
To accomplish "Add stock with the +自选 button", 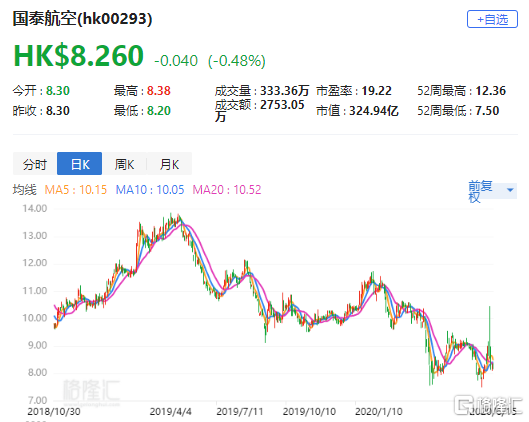I will [492, 19].
